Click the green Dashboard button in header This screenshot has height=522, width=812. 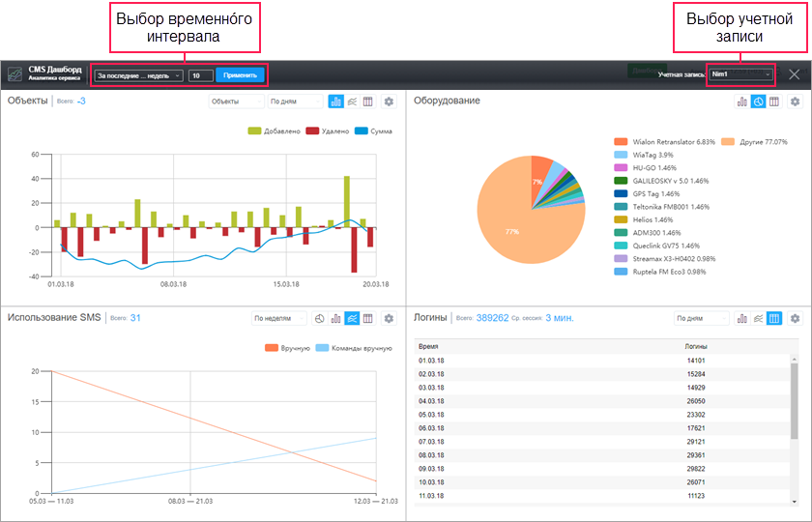pos(647,71)
